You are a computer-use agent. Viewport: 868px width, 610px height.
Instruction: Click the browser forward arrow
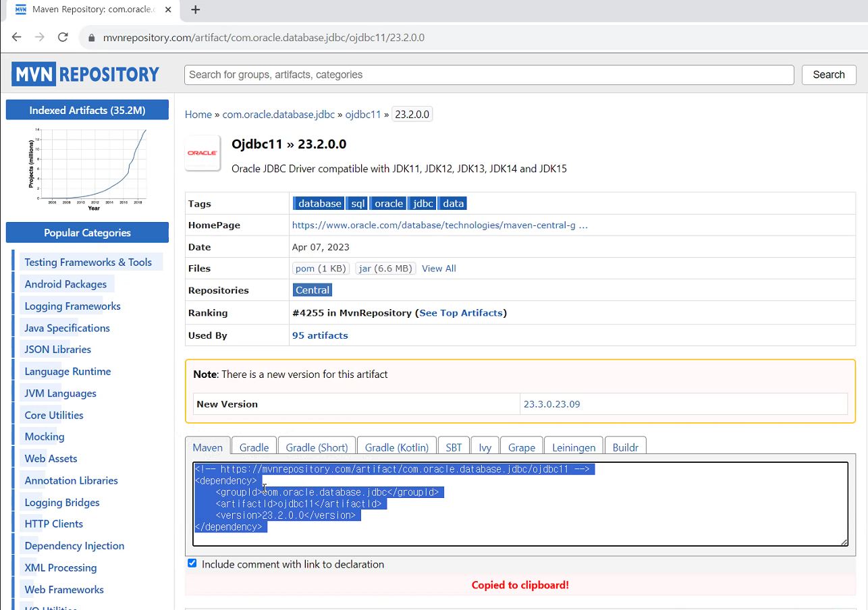click(x=40, y=37)
